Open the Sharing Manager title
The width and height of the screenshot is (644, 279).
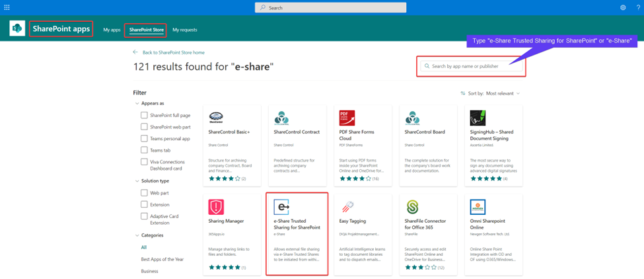click(x=227, y=221)
